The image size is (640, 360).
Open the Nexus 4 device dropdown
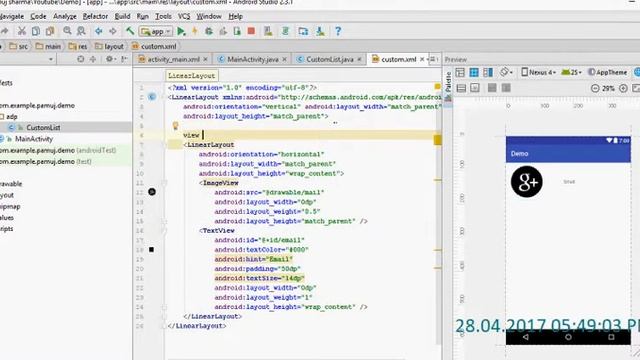(x=539, y=72)
